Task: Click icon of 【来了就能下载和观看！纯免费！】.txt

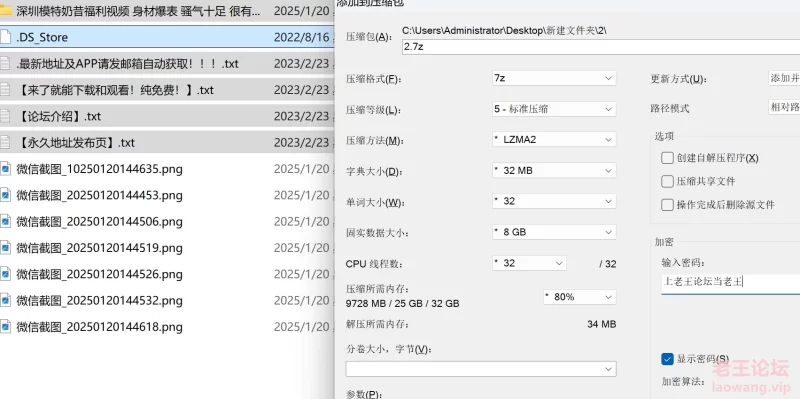Action: 5,90
